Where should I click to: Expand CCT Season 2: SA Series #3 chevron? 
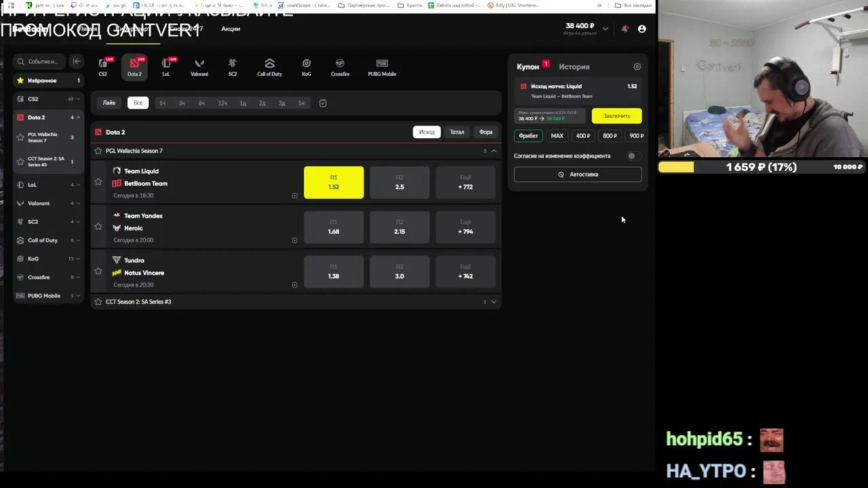pos(494,302)
